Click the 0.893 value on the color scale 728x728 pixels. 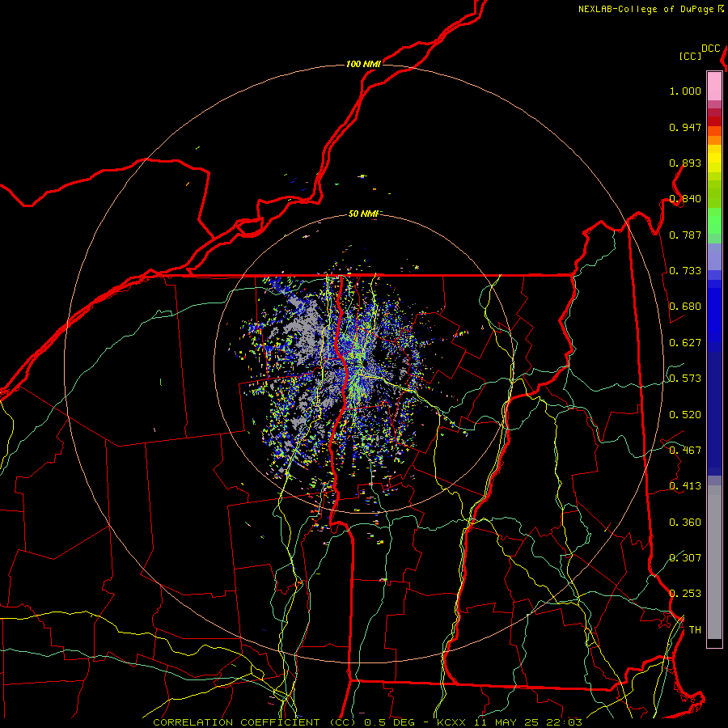click(x=685, y=163)
